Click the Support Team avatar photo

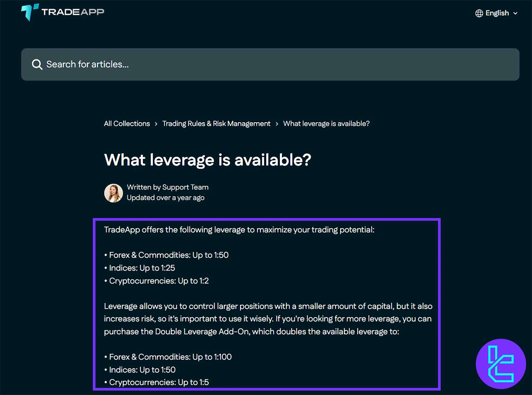(113, 193)
